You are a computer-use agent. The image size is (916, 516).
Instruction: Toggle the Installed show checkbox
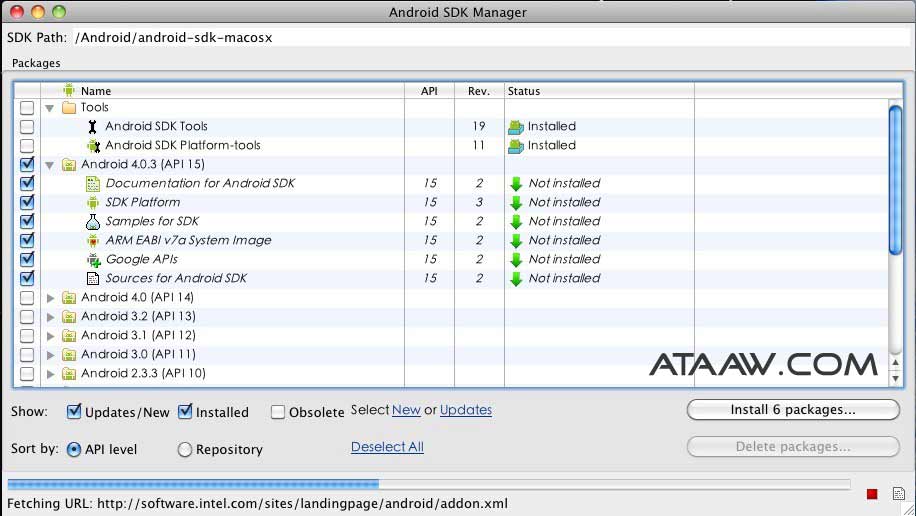coord(185,411)
